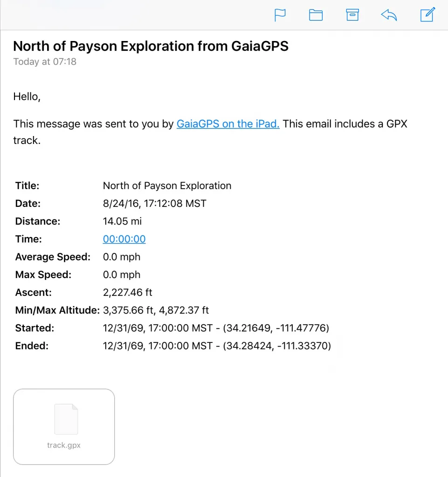The image size is (448, 477).
Task: Select the altitude values 3,375.66 ft, 4,872.37 ft
Action: point(156,310)
